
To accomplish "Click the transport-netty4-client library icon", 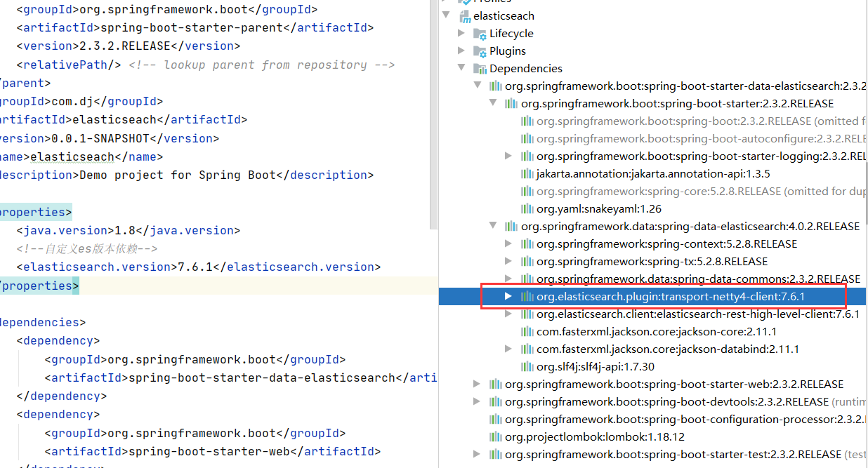I will click(x=527, y=296).
